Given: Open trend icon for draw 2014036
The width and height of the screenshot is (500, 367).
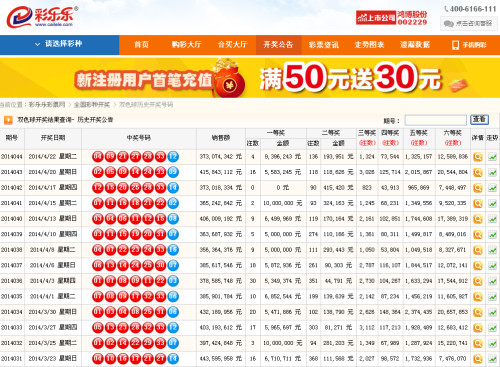Looking at the screenshot, I should [x=492, y=281].
